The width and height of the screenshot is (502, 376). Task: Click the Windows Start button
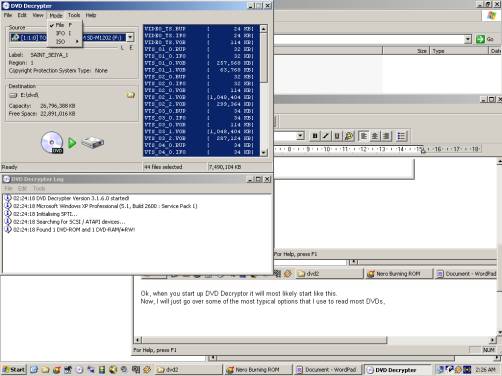click(14, 369)
